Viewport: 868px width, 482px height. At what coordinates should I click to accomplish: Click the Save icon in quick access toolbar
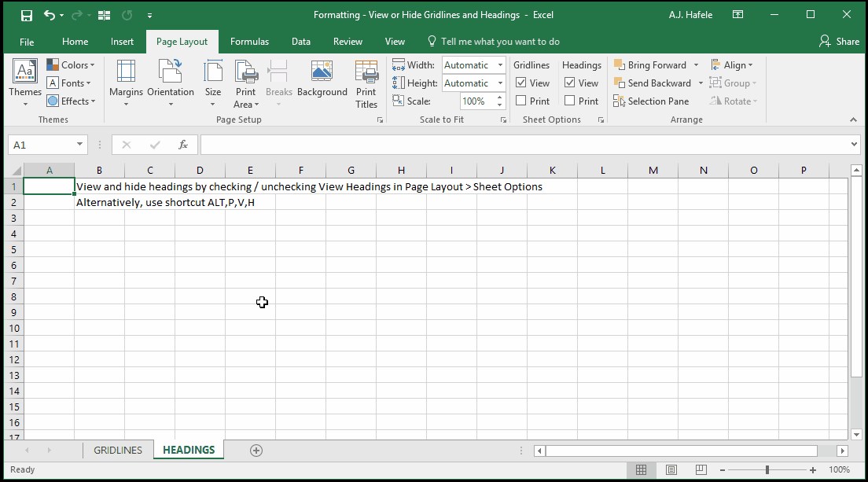(x=26, y=16)
